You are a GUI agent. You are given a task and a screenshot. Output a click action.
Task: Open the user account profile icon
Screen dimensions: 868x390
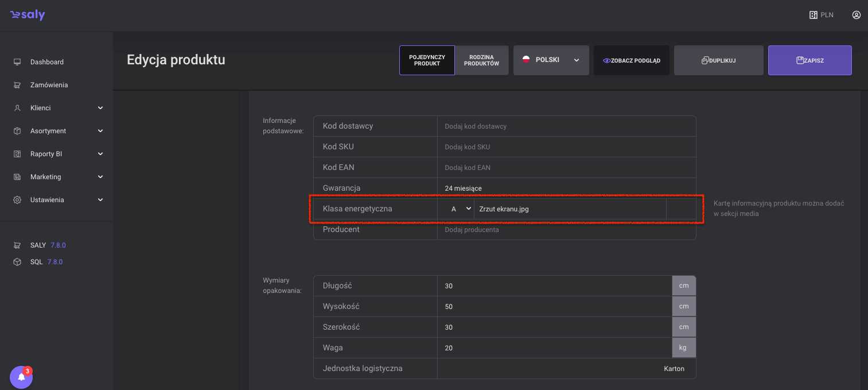pyautogui.click(x=856, y=15)
